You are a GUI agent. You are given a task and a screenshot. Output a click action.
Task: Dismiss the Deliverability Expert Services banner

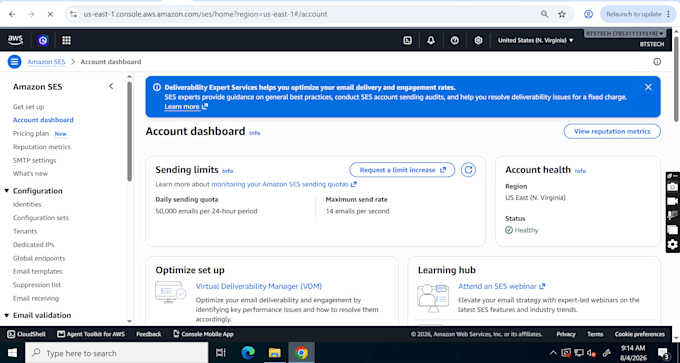(648, 87)
